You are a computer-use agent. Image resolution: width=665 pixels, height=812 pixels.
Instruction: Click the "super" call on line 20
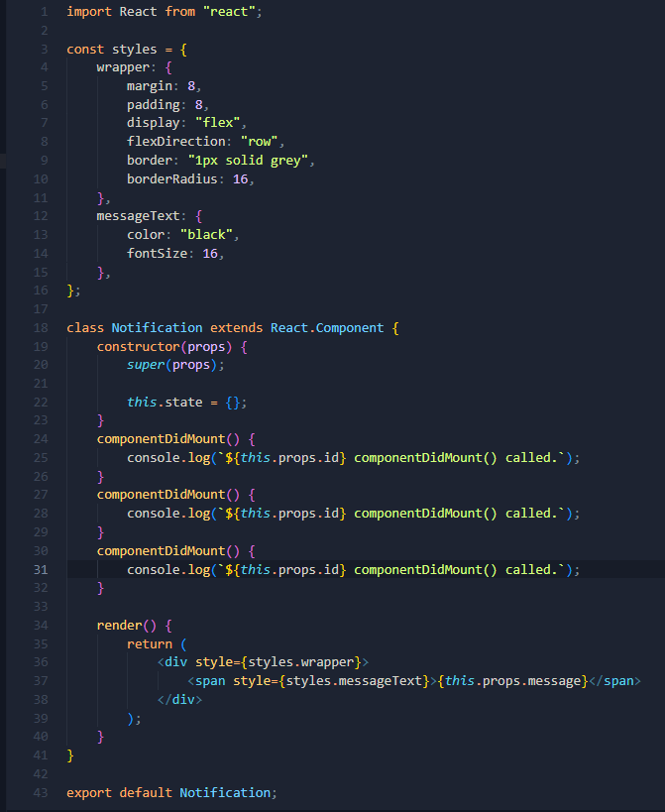(146, 365)
